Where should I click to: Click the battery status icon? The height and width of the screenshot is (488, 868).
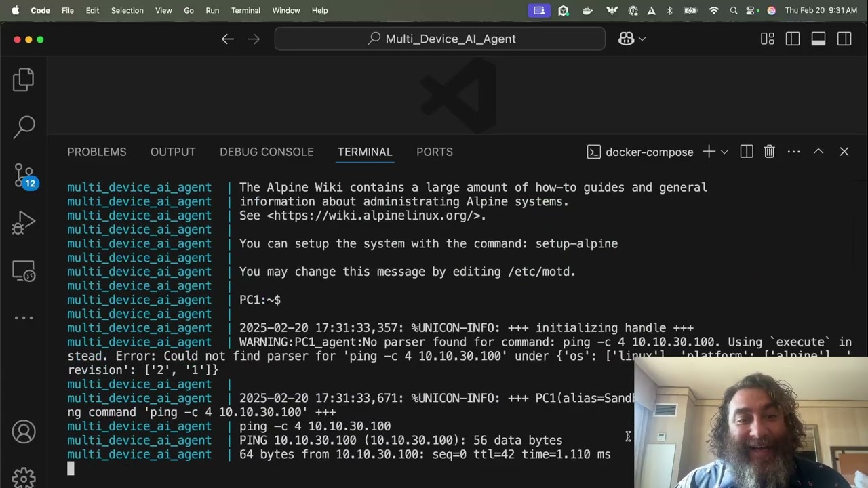(x=690, y=10)
